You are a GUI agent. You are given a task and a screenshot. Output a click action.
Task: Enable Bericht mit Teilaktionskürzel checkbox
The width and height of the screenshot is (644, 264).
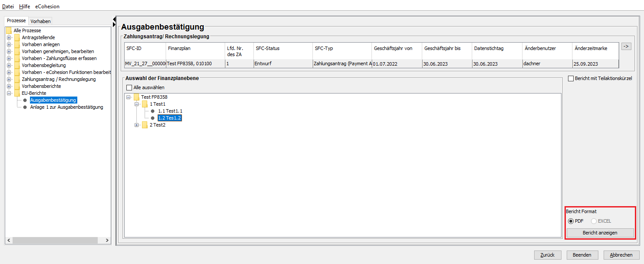coord(571,78)
